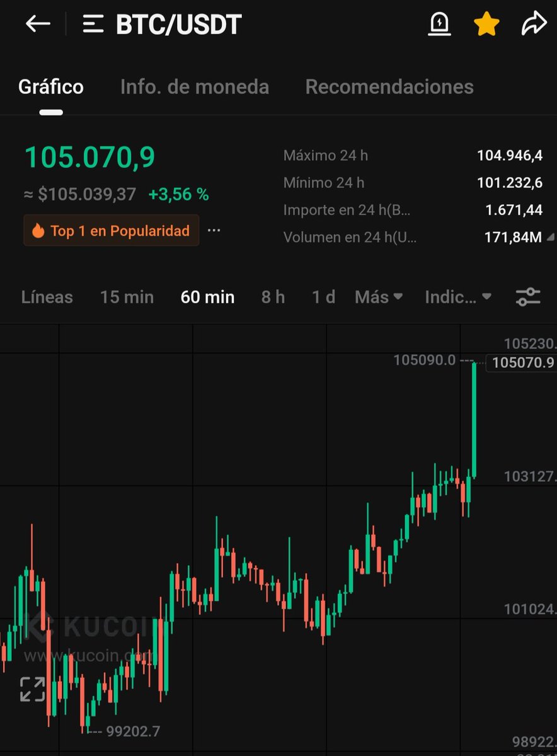The width and height of the screenshot is (557, 756).
Task: Select the 60 min interval
Action: (207, 297)
